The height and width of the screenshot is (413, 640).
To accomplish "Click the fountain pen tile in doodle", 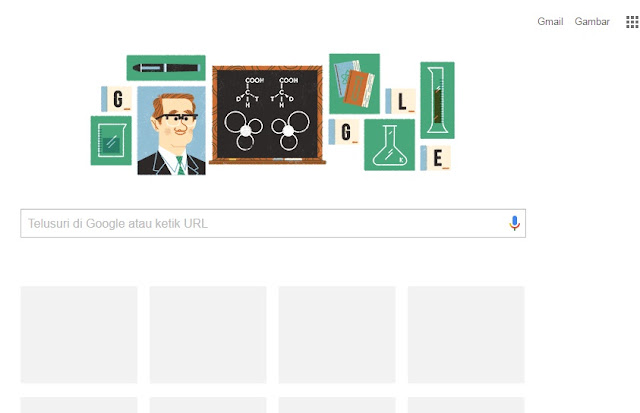I will (x=166, y=68).
